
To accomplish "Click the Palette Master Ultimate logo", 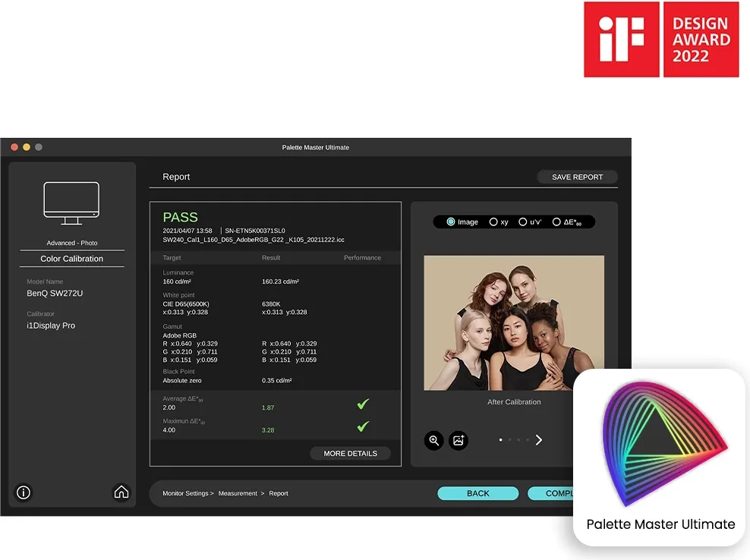I will (x=664, y=443).
